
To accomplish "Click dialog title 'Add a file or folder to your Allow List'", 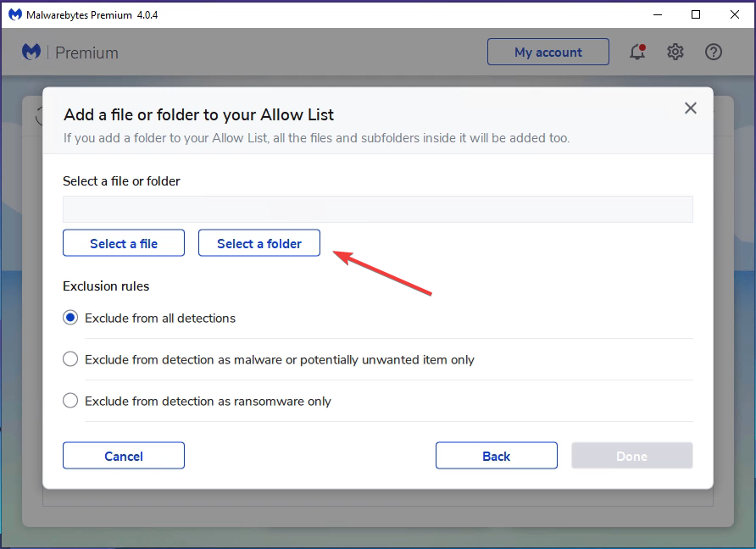I will point(198,114).
